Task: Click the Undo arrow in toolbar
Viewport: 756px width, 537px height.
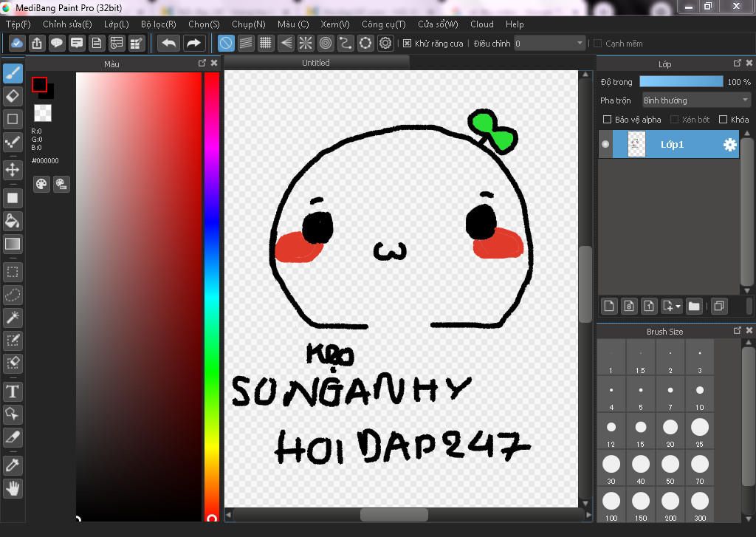Action: click(169, 44)
